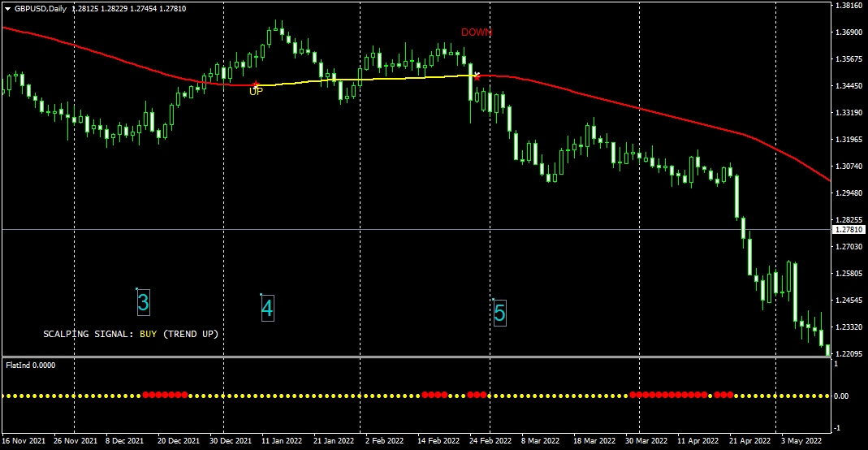The width and height of the screenshot is (868, 450).
Task: Click the GBPUSD,Daily chart title text
Action: pos(41,9)
